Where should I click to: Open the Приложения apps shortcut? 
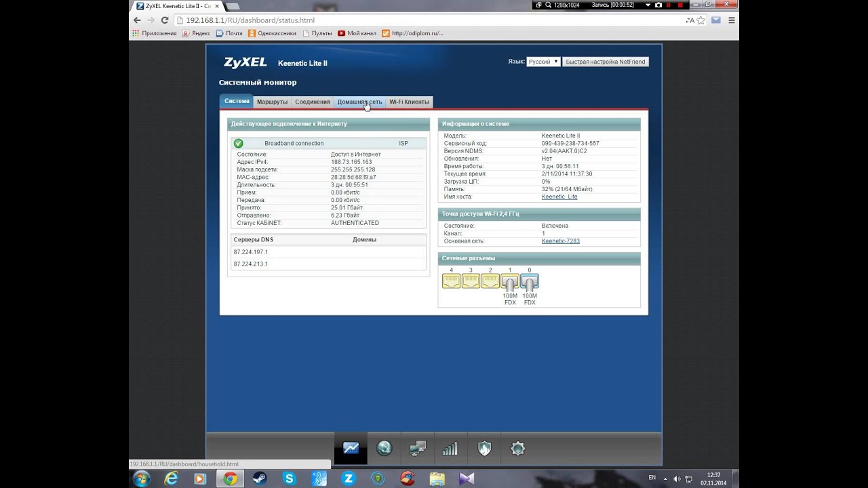click(155, 33)
